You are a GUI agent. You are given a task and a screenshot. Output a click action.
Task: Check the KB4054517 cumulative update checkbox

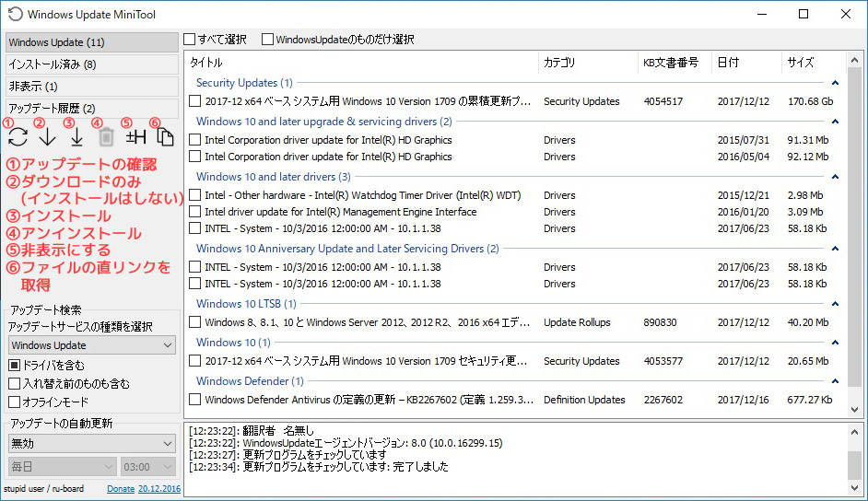tap(194, 101)
